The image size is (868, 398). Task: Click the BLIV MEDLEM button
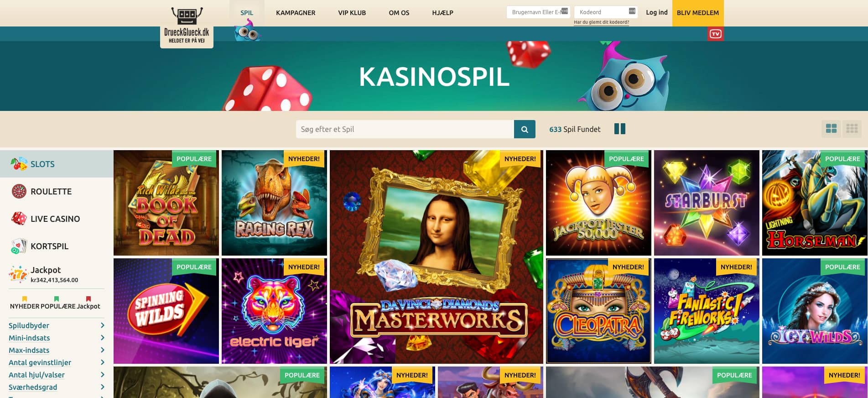[x=698, y=13]
